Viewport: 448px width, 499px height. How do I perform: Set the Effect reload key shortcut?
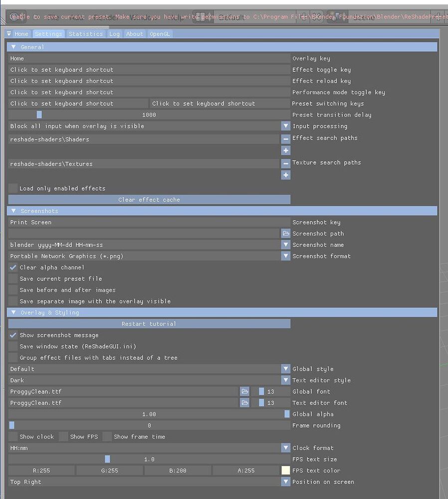pyautogui.click(x=149, y=81)
